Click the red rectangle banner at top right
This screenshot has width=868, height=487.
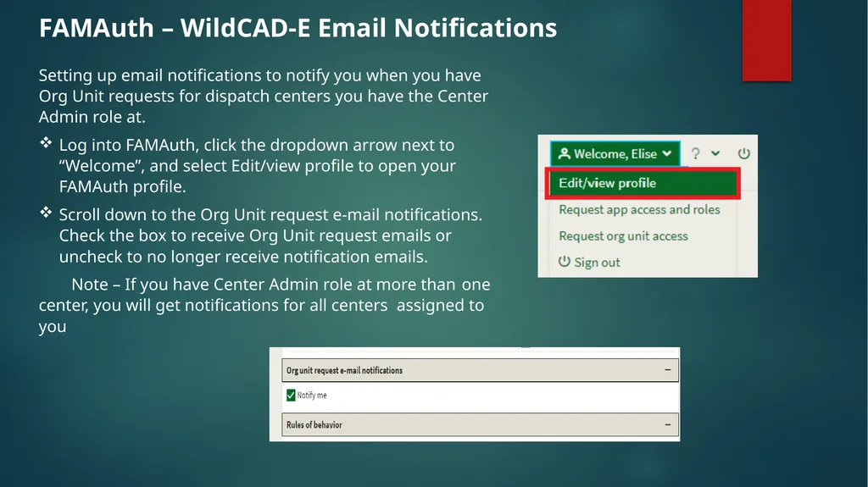click(766, 41)
